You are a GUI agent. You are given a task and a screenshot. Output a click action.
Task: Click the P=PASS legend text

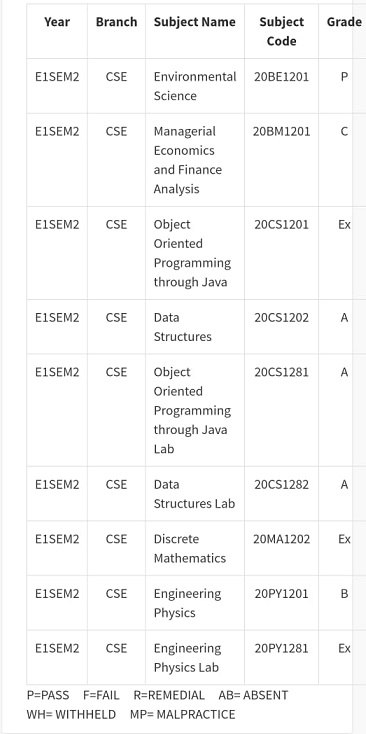click(48, 695)
